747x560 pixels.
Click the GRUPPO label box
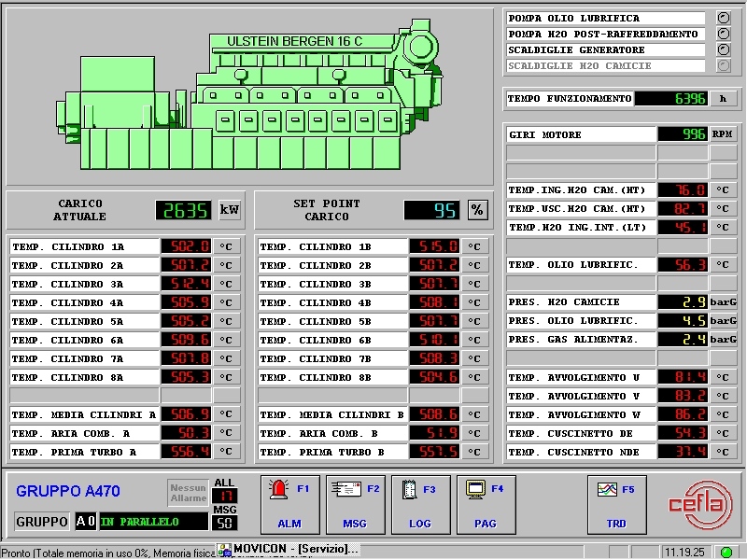coord(42,522)
